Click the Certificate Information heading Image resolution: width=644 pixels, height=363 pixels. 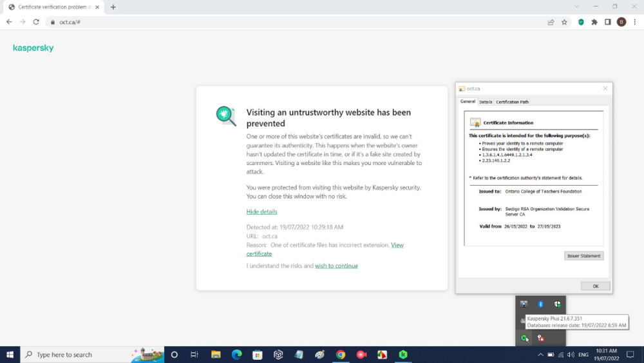[508, 123]
